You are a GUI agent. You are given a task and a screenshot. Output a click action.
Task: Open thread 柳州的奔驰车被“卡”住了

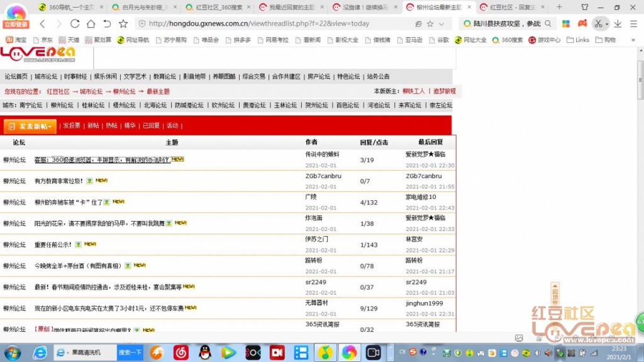[x=68, y=202]
